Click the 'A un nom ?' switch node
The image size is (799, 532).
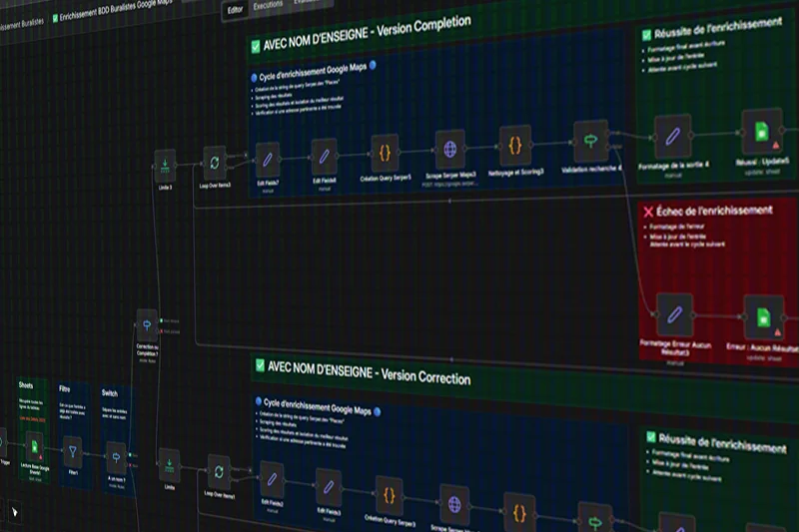click(116, 456)
